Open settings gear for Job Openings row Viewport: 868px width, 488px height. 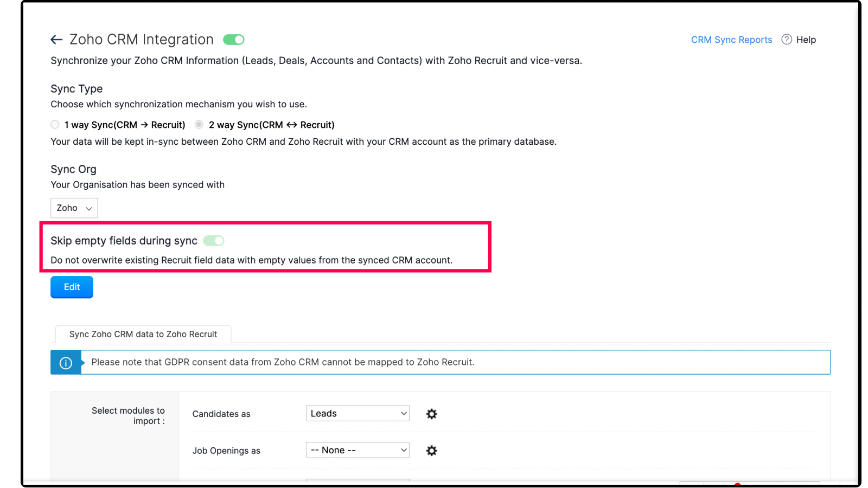tap(432, 451)
